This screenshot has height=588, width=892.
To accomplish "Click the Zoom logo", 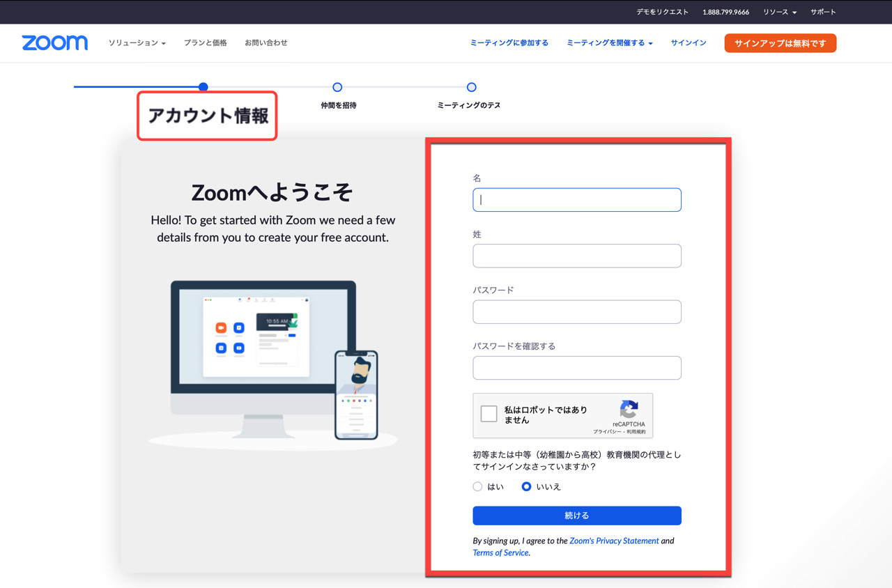I will (x=54, y=42).
